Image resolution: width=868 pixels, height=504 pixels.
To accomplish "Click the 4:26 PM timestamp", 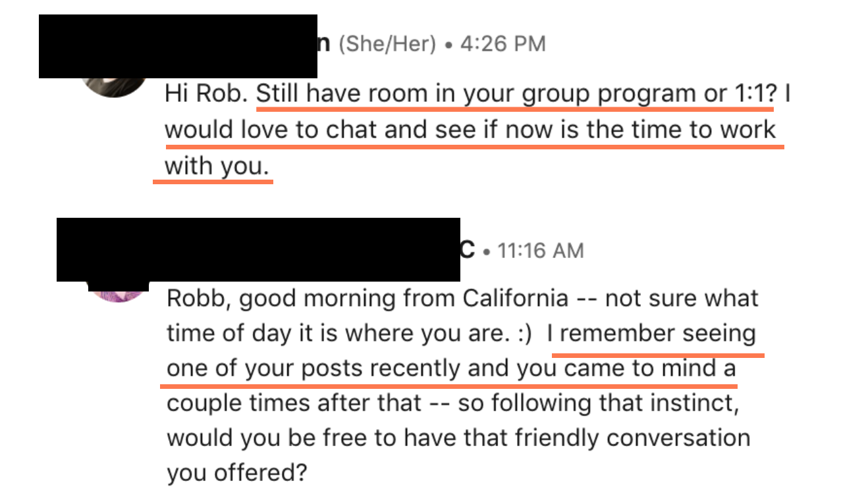I will coord(502,44).
